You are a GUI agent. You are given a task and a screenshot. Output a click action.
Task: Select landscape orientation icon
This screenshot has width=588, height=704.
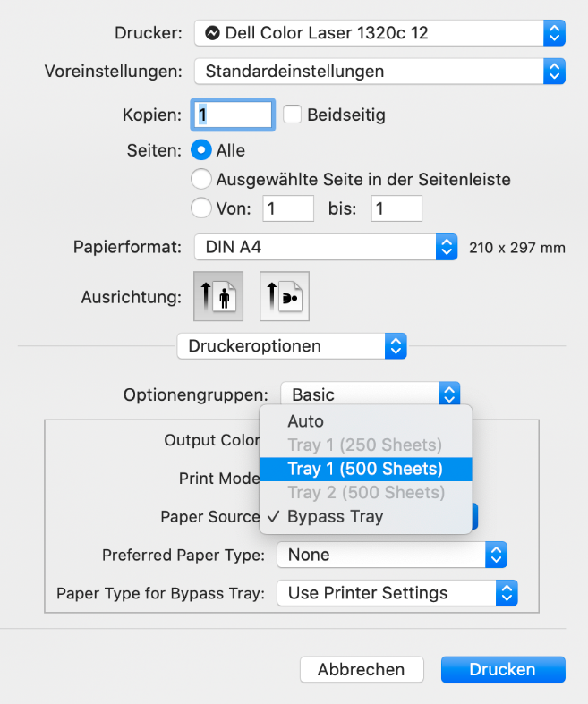[x=285, y=296]
